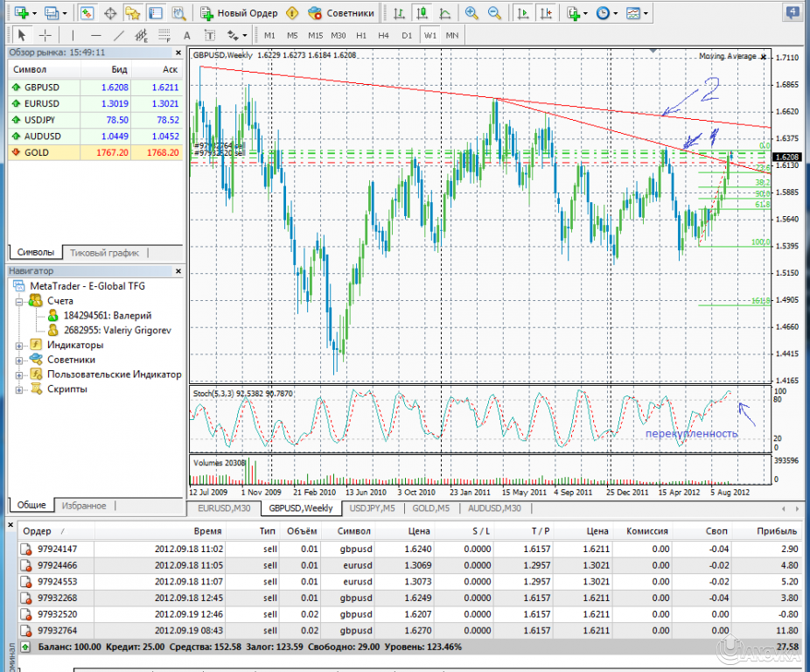Click the Zoom In magnifier icon
The height and width of the screenshot is (672, 810).
click(472, 13)
